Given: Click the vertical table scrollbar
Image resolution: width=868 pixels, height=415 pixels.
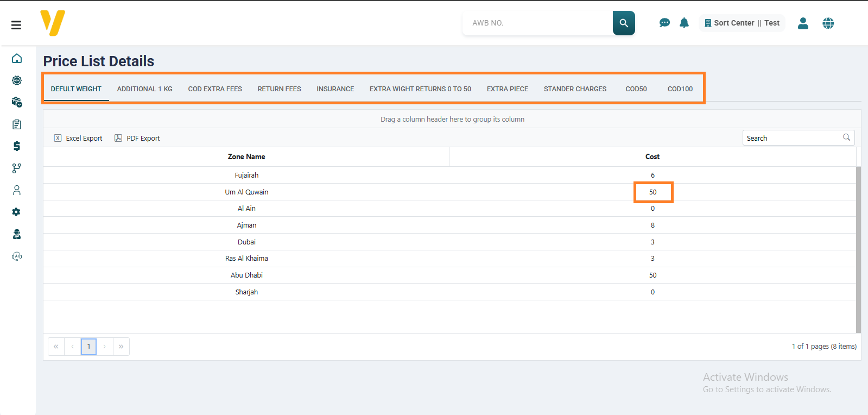Looking at the screenshot, I should click(x=858, y=249).
